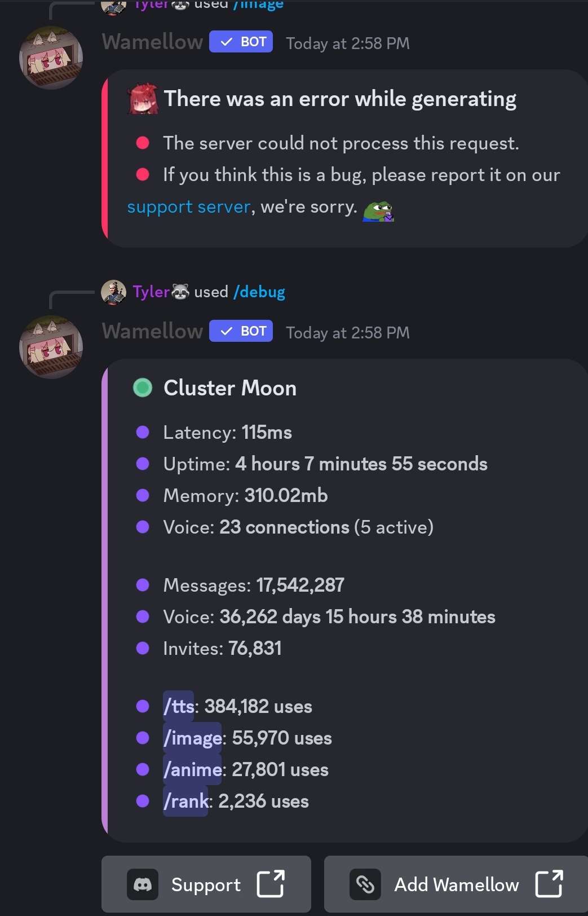Open the /tts command mention
The width and height of the screenshot is (588, 916).
pos(178,706)
